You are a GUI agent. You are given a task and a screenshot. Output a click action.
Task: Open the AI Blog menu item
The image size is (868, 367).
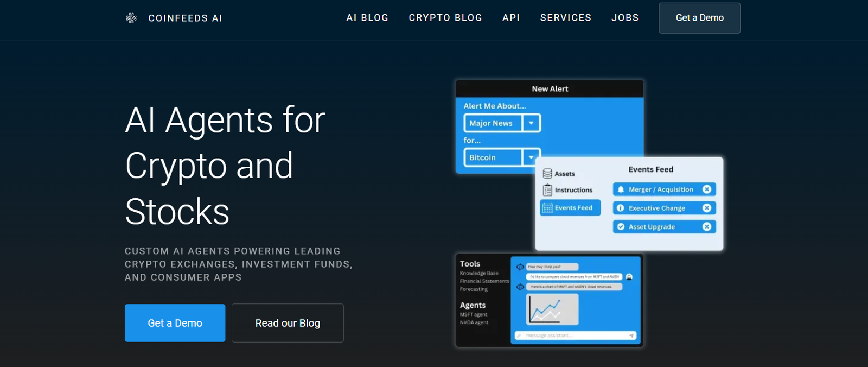pyautogui.click(x=367, y=18)
